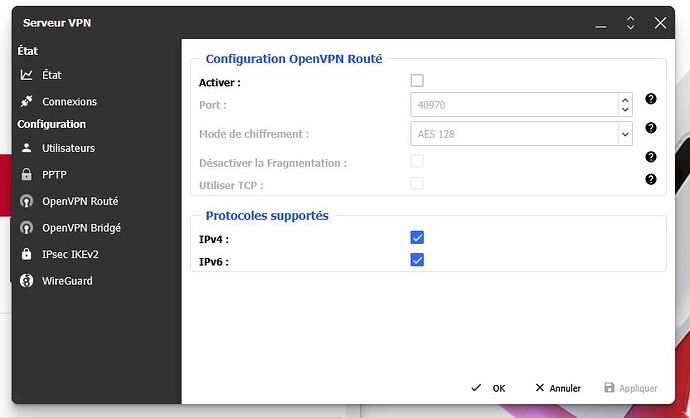Uncheck the IPv6 protocol checkbox
Screen dimensions: 690x418
[417, 260]
